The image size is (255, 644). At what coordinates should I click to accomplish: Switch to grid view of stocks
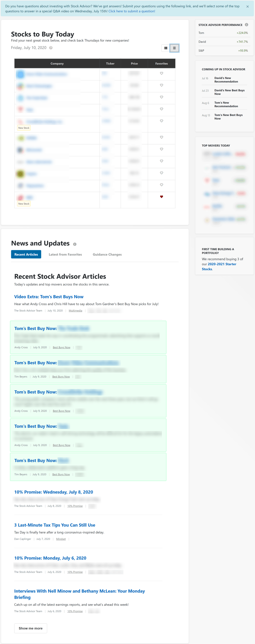(x=166, y=48)
